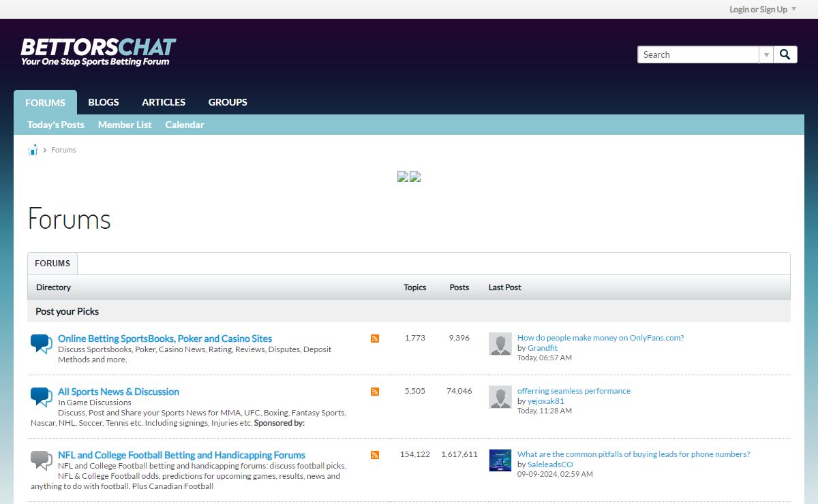
Task: Open Today's Posts
Action: coord(56,125)
